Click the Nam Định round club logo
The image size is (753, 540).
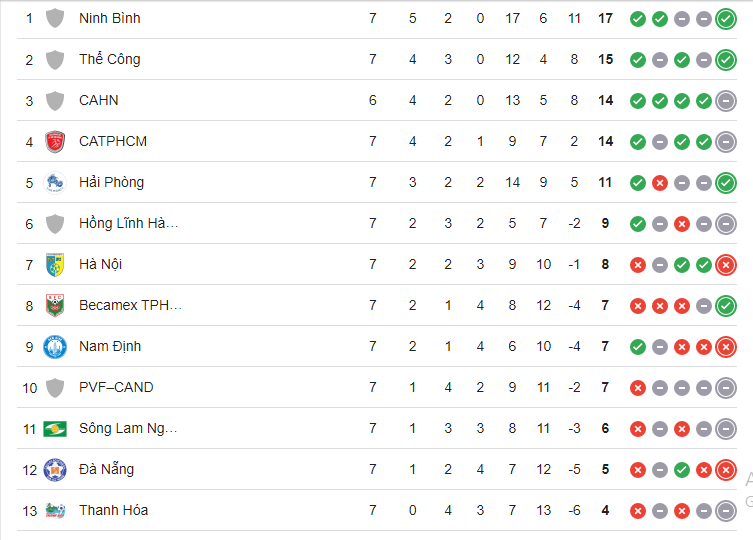point(55,346)
